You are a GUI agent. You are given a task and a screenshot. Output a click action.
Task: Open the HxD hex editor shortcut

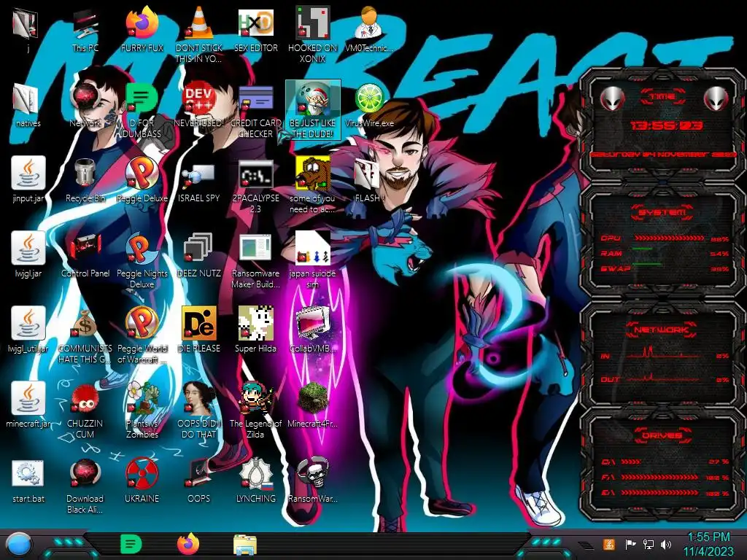[256, 24]
